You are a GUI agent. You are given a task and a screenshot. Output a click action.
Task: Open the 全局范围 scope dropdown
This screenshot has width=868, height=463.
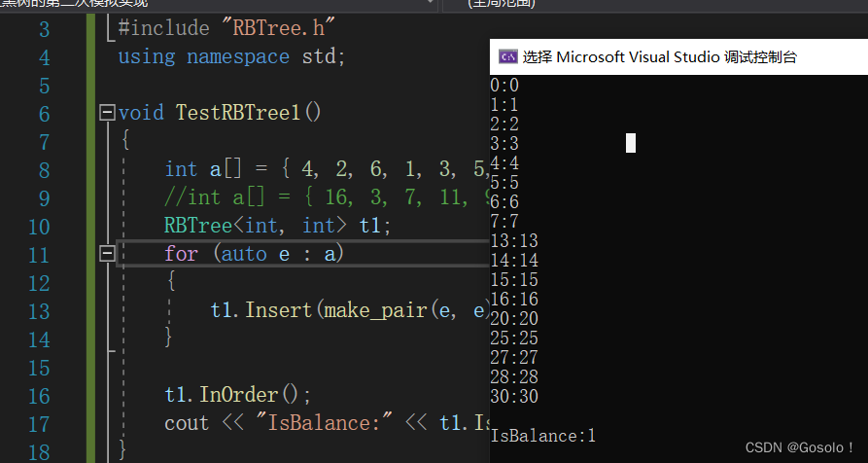(x=651, y=4)
